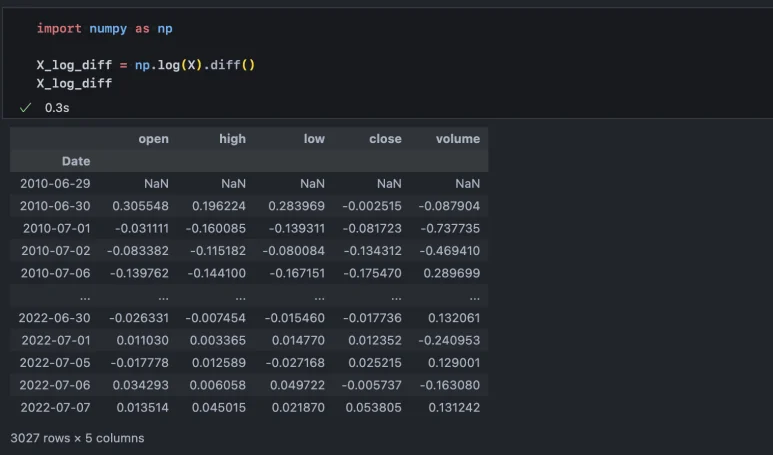Click the green execution success checkmark
The image size is (773, 455).
click(26, 107)
